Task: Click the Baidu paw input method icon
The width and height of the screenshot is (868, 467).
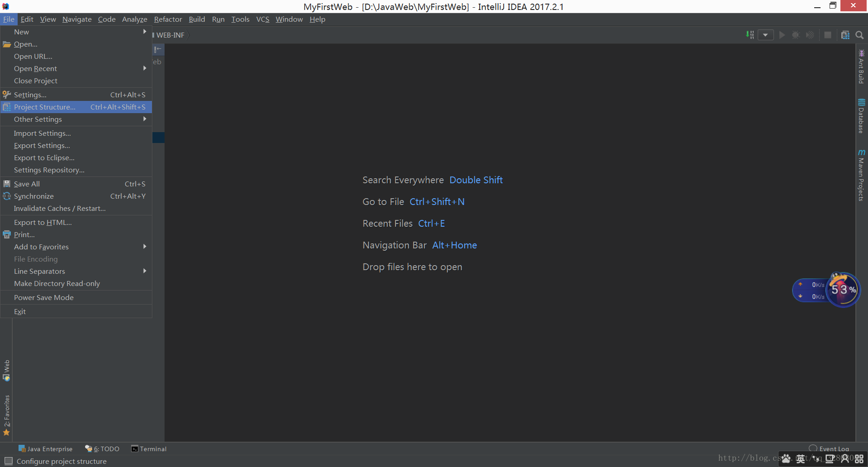Action: (787, 459)
